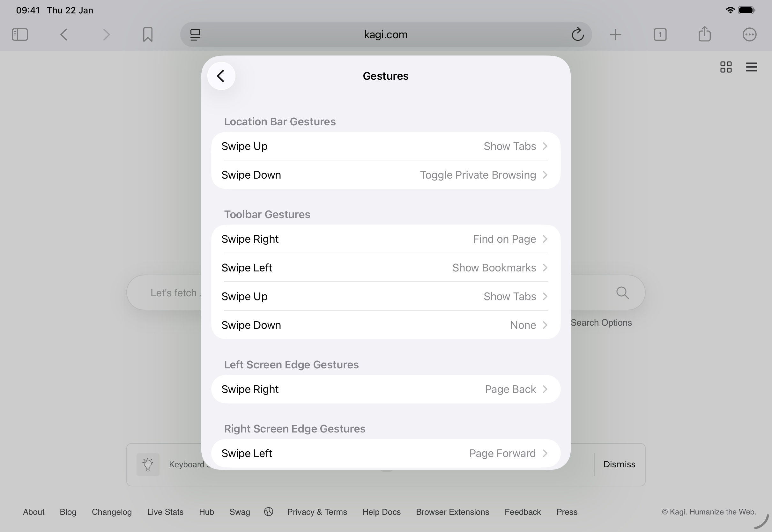This screenshot has height=532, width=772.
Task: Go back from the Gestures screen
Action: 221,76
